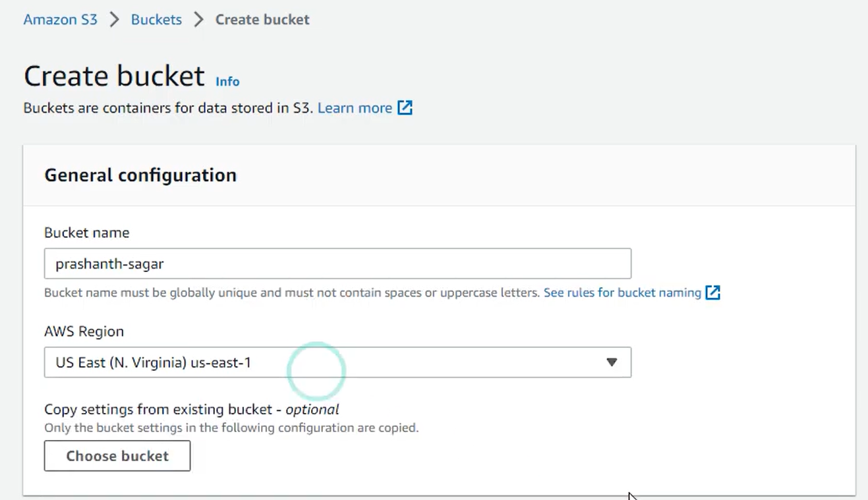The width and height of the screenshot is (868, 500).
Task: Click 'Buckets are containers for data' description
Action: 168,108
